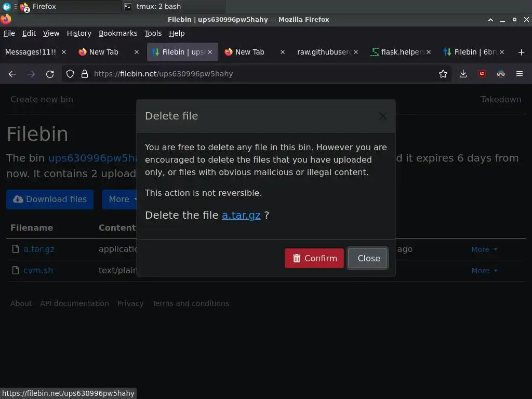Image resolution: width=532 pixels, height=399 pixels.
Task: Close the Filebin 6br tab
Action: coord(501,52)
